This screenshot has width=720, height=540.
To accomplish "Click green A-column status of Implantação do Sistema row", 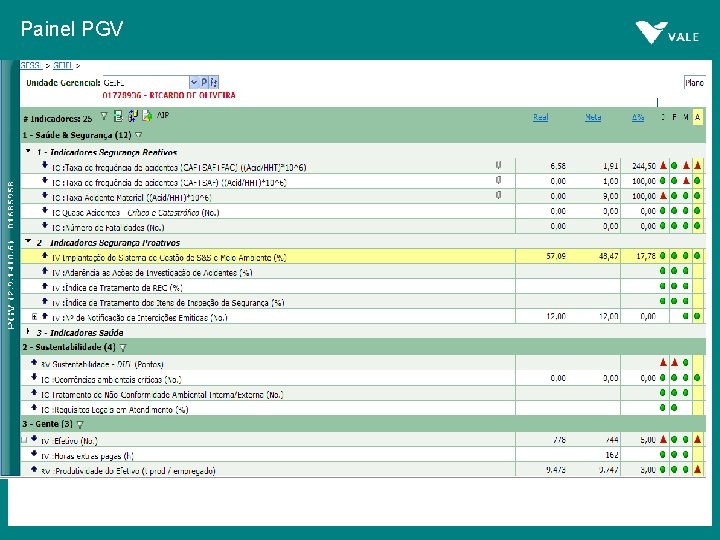I will 698,256.
